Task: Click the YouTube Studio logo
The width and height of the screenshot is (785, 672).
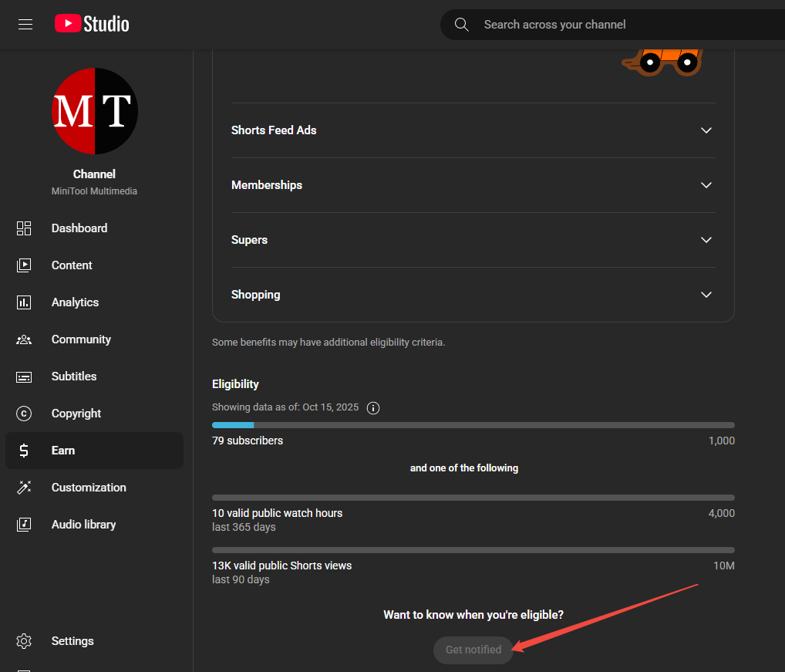Action: 91,23
